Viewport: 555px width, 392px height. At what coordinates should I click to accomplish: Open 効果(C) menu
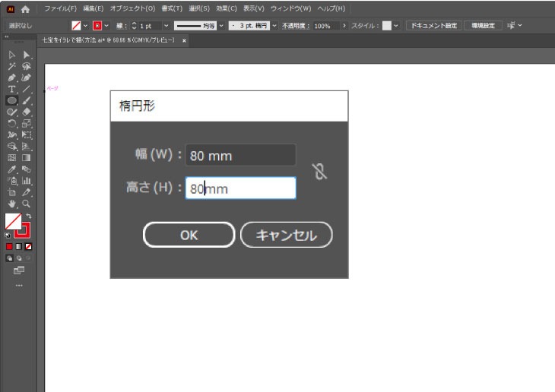(226, 8)
